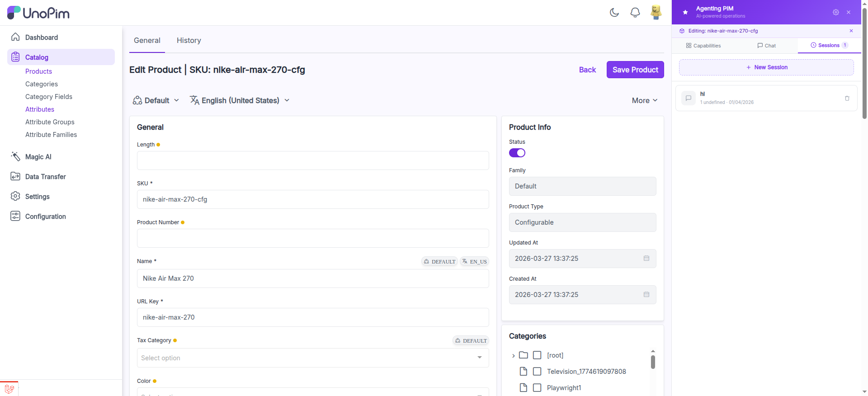Open the More dropdown menu

click(645, 100)
